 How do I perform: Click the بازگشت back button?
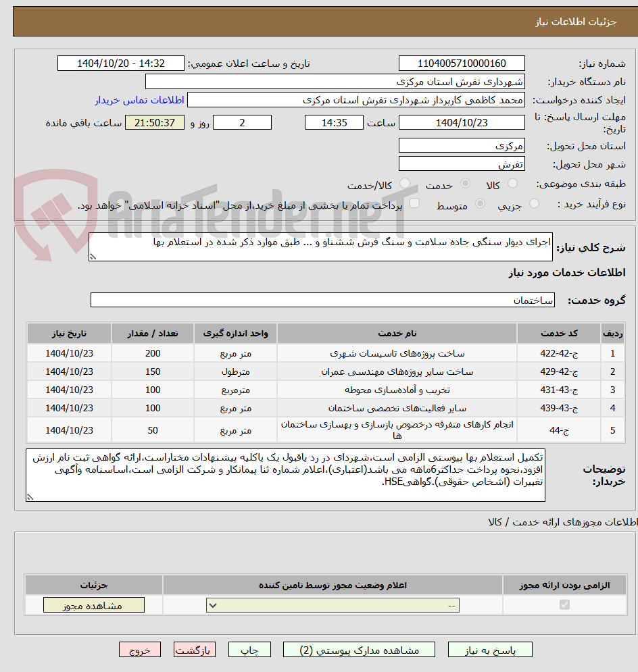195,650
